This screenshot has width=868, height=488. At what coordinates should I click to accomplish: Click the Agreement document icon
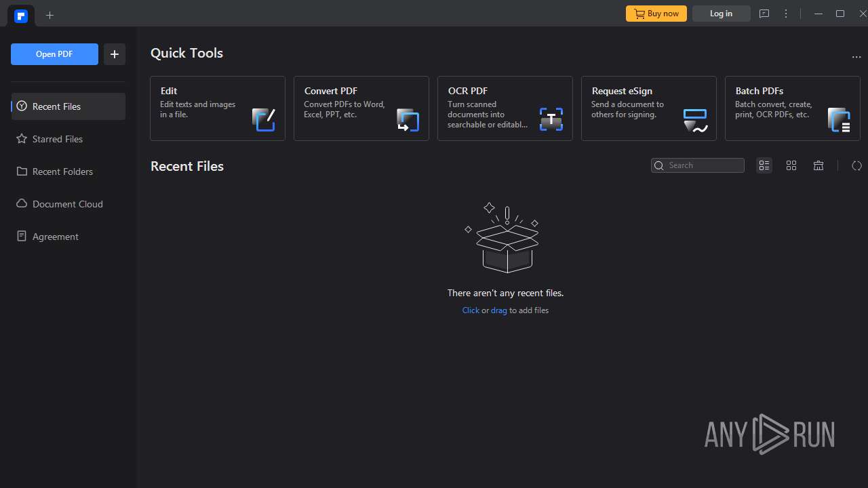point(22,237)
